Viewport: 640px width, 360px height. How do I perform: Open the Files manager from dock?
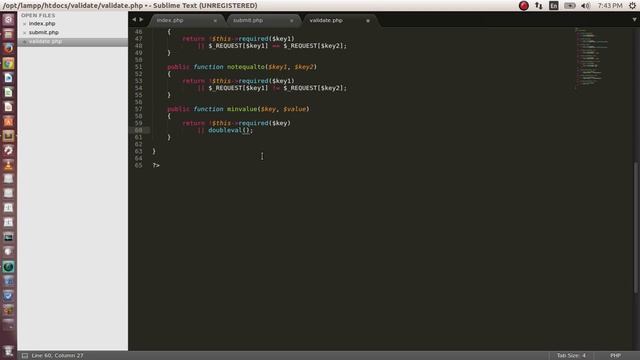click(8, 34)
